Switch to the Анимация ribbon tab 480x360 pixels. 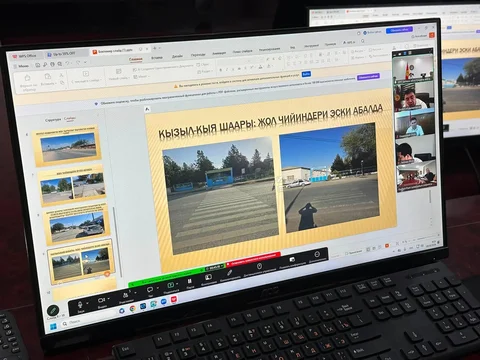(x=219, y=53)
